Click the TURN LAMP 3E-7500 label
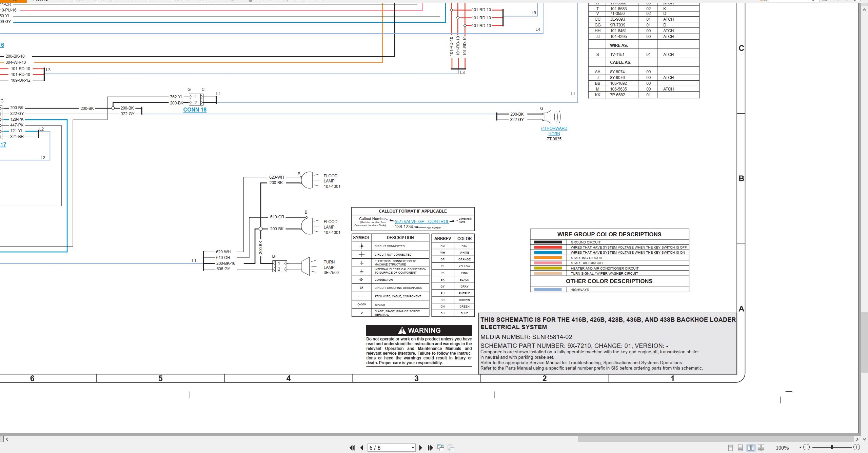Image resolution: width=868 pixels, height=453 pixels. (x=331, y=267)
